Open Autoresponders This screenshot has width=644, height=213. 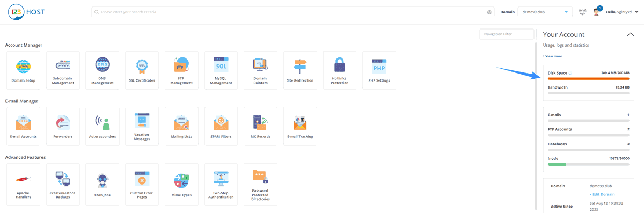click(x=103, y=126)
